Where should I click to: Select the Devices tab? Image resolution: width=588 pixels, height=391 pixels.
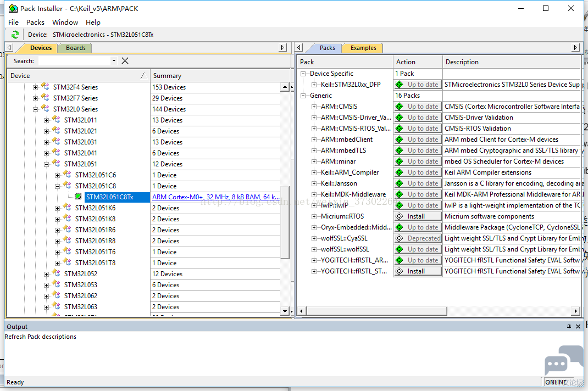(41, 48)
